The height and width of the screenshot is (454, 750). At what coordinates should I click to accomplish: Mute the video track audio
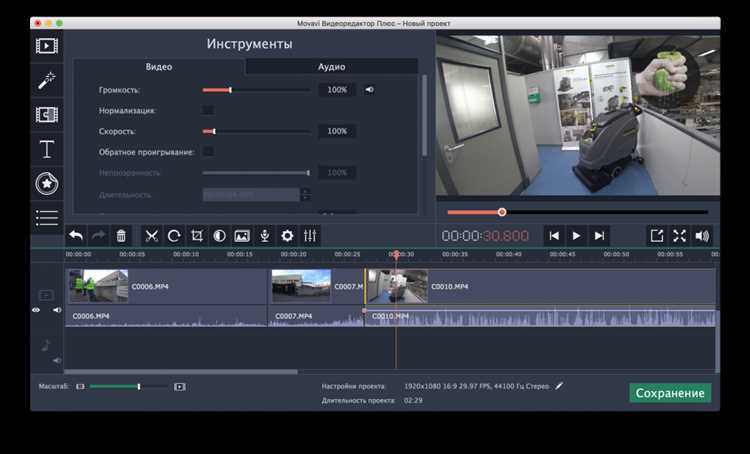coord(57,310)
